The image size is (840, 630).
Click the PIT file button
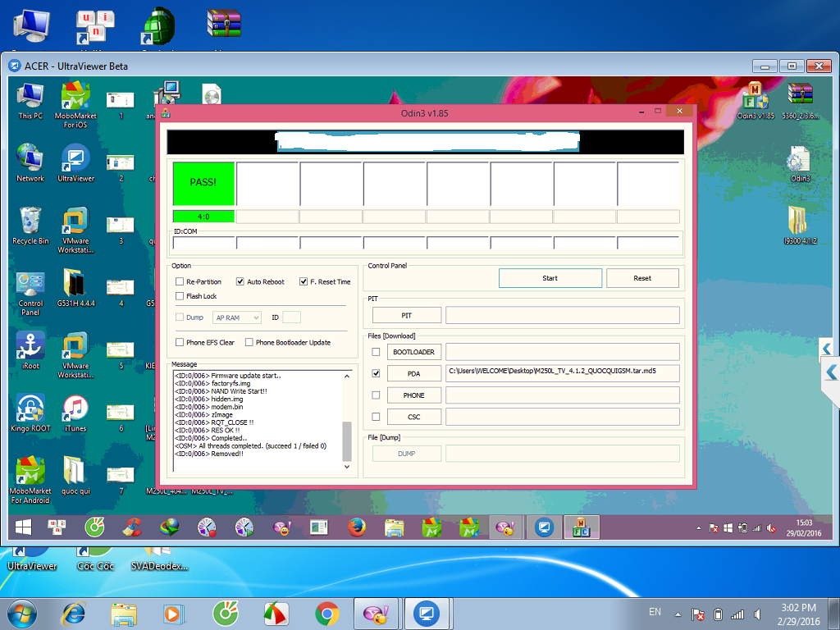coord(407,316)
